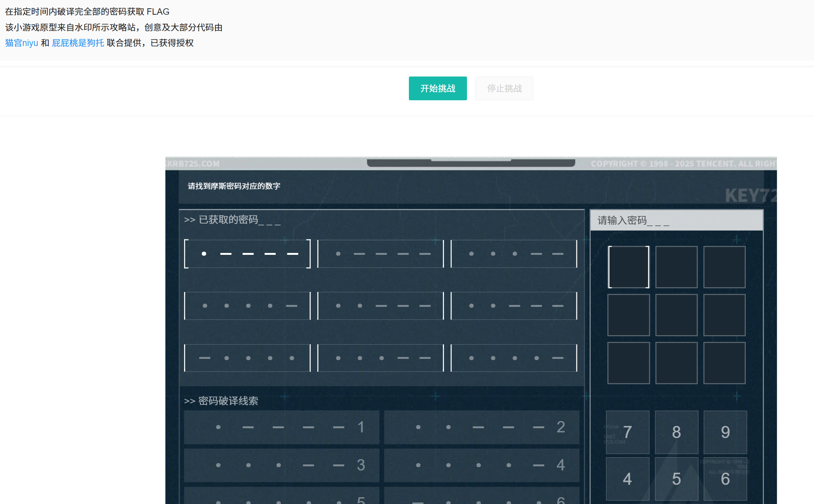Open the 猫宫niyu author link

[x=22, y=43]
